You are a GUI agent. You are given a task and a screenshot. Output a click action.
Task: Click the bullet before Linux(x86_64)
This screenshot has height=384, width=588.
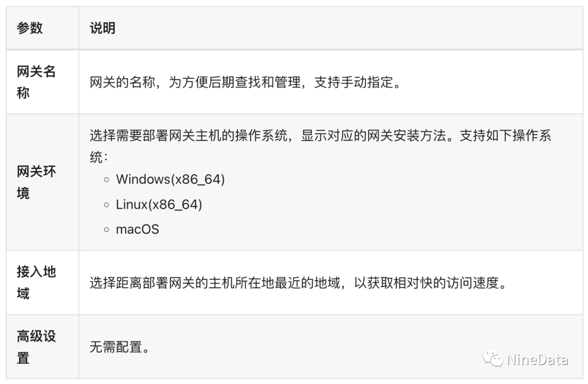point(107,205)
